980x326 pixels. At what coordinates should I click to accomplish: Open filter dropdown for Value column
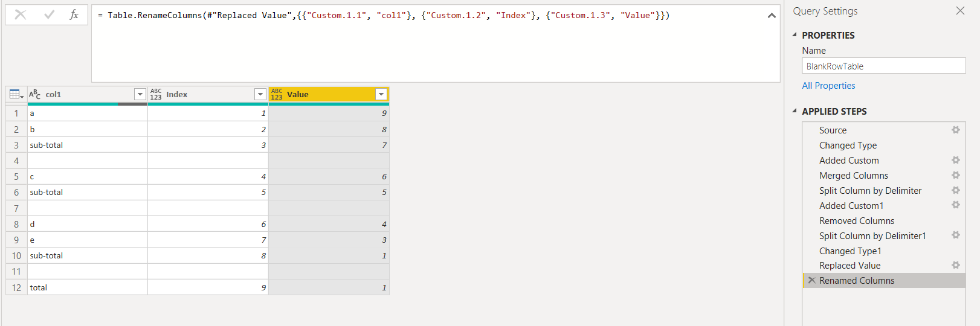[x=381, y=94]
